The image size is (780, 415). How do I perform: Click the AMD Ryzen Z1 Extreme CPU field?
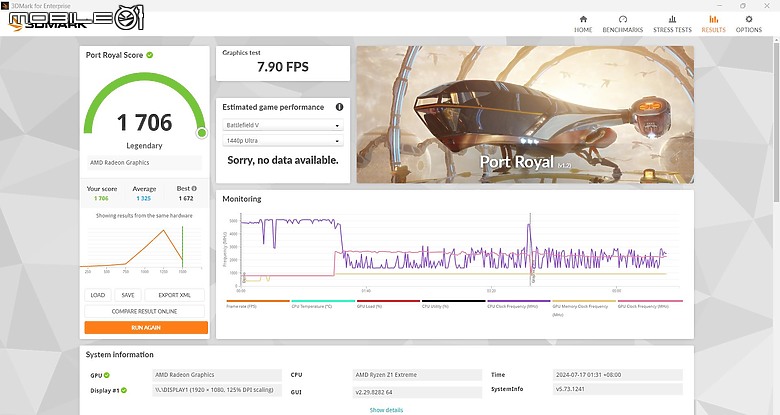[x=417, y=375]
